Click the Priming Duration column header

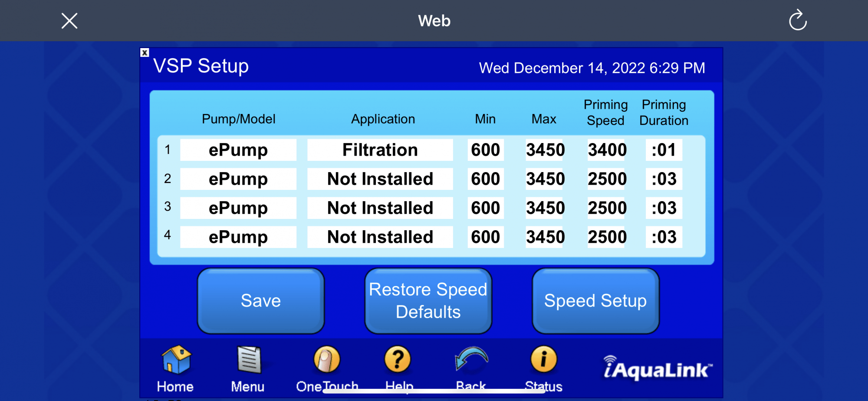click(664, 112)
